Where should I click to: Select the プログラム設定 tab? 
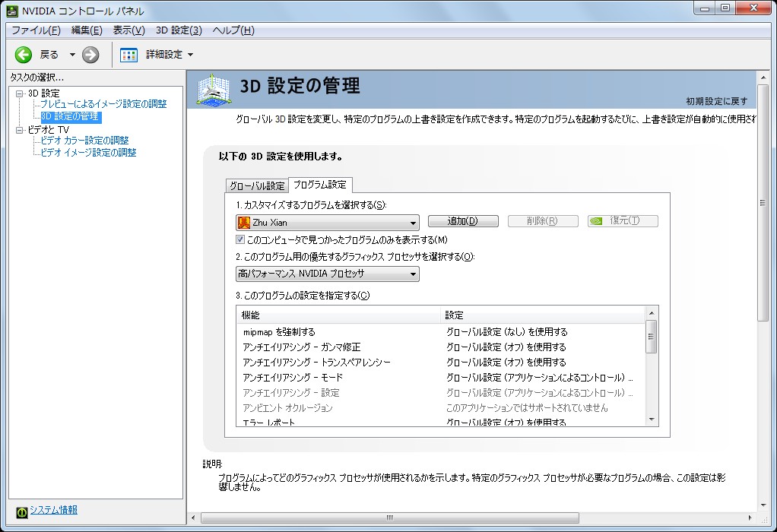[x=320, y=184]
